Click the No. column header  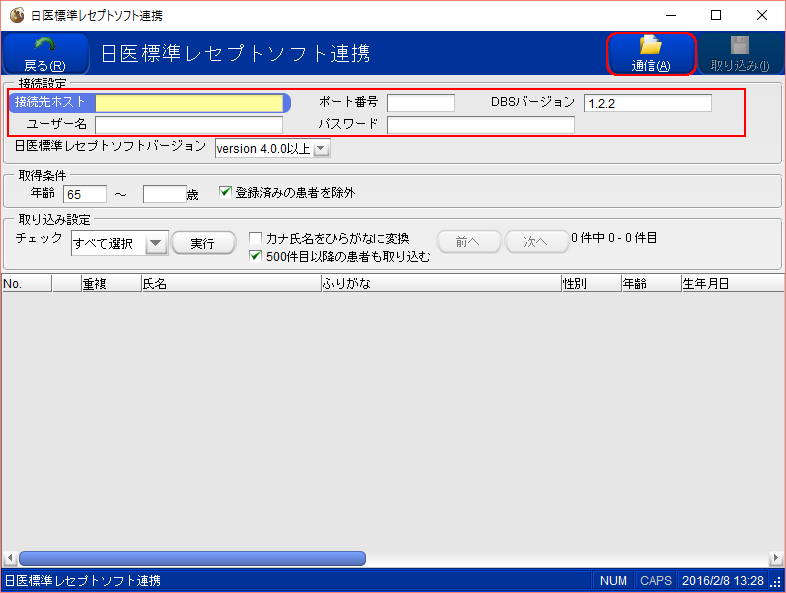pos(27,284)
